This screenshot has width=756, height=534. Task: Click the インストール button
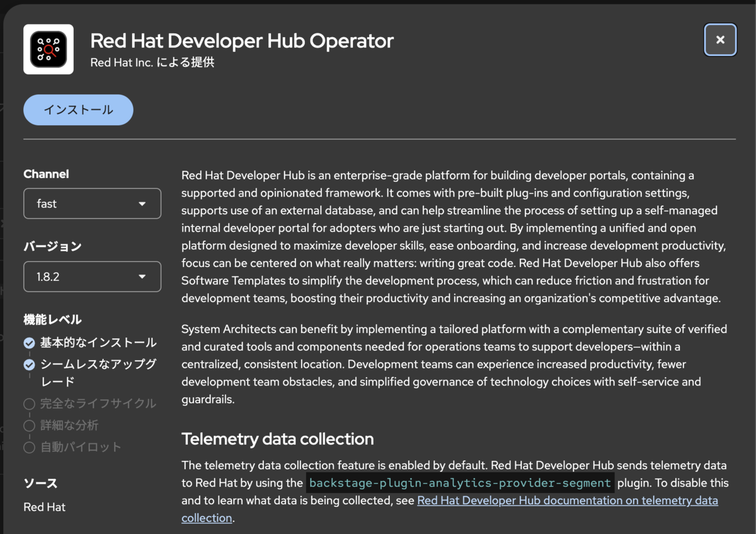click(78, 110)
